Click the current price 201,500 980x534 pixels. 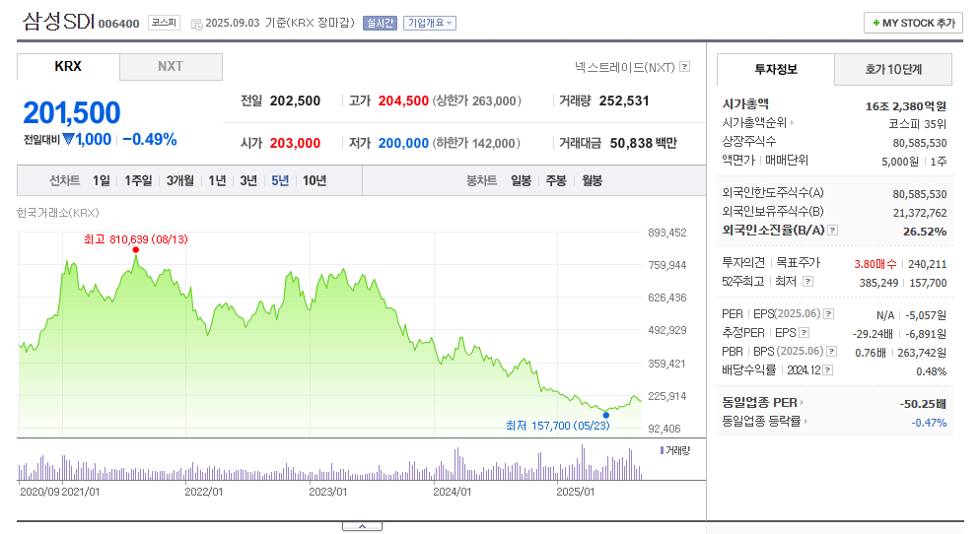[71, 113]
